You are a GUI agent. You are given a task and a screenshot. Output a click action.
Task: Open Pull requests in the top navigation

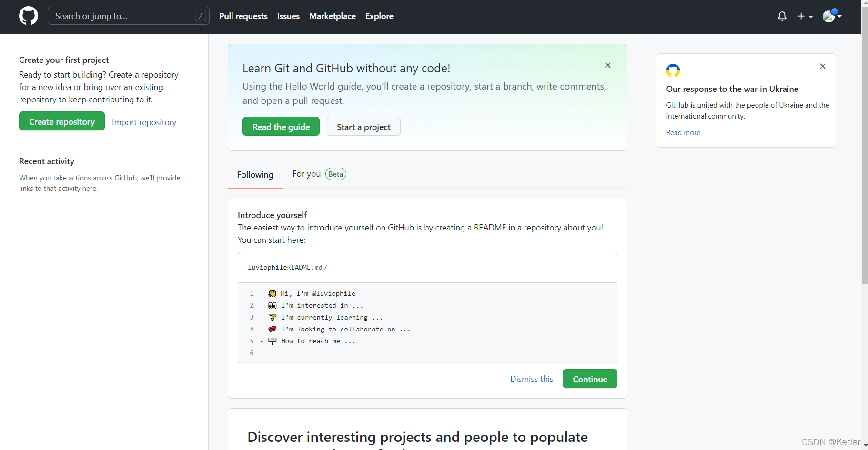243,16
